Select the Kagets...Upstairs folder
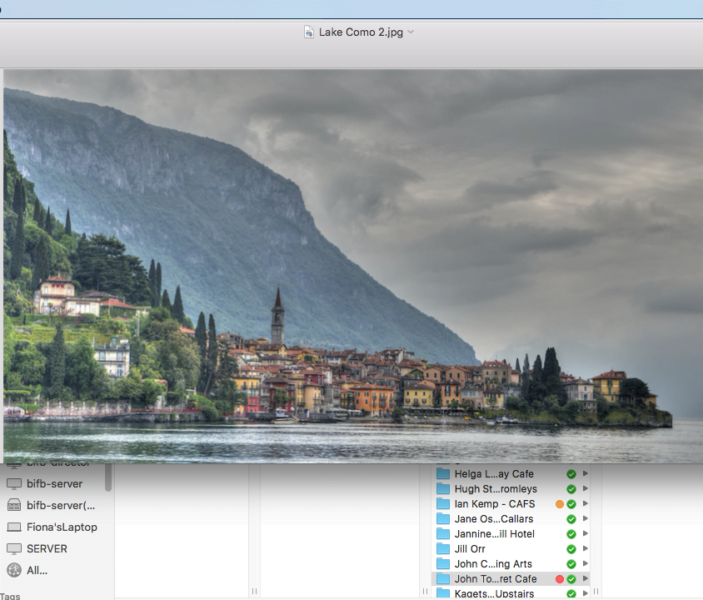Screen dimensions: 703x600 click(494, 594)
